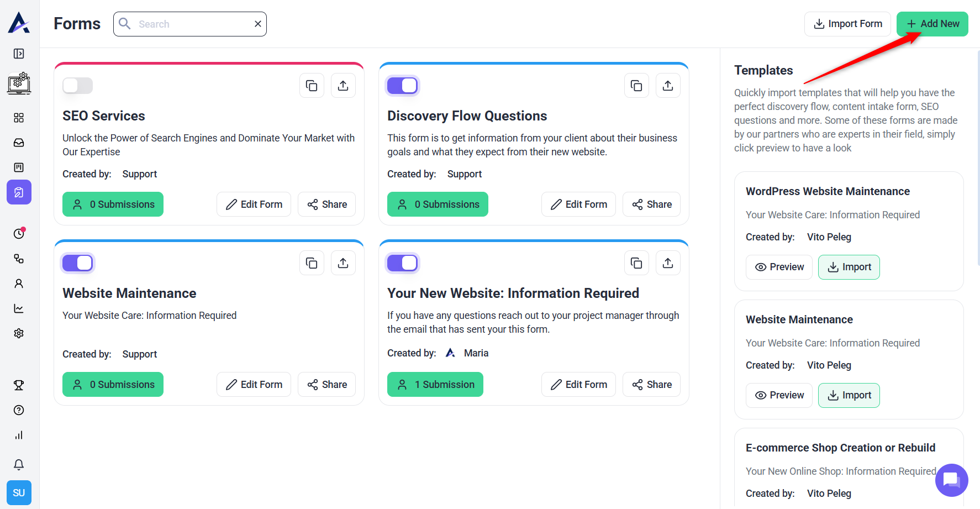Clear the search field with X
This screenshot has height=509, width=980.
pos(257,24)
